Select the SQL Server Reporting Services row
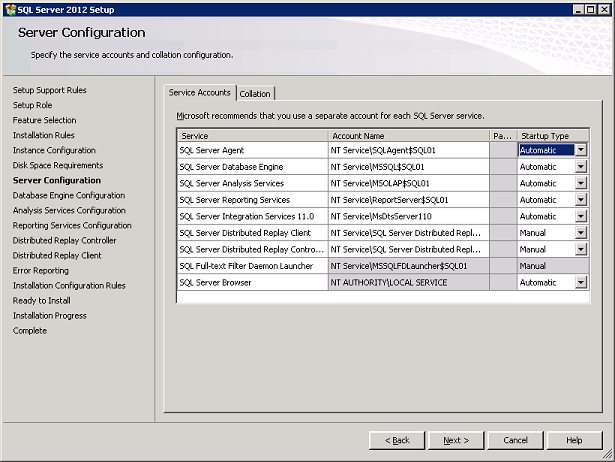Image resolution: width=615 pixels, height=462 pixels. tap(253, 200)
